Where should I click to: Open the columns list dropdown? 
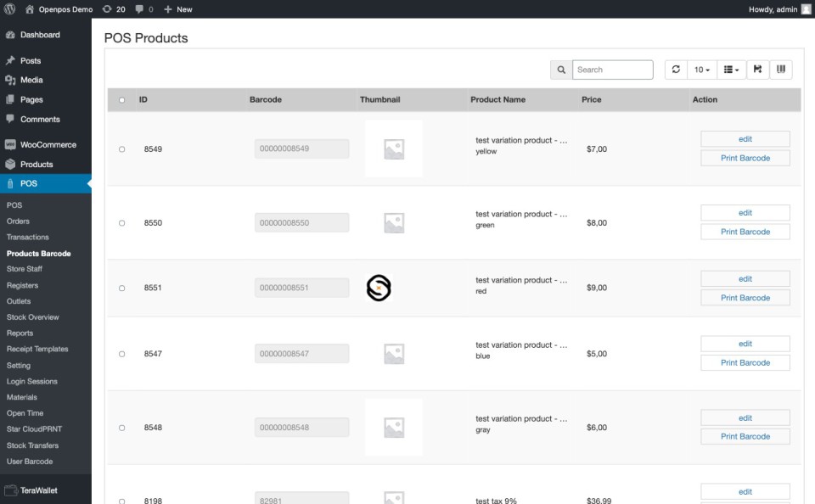(x=730, y=70)
